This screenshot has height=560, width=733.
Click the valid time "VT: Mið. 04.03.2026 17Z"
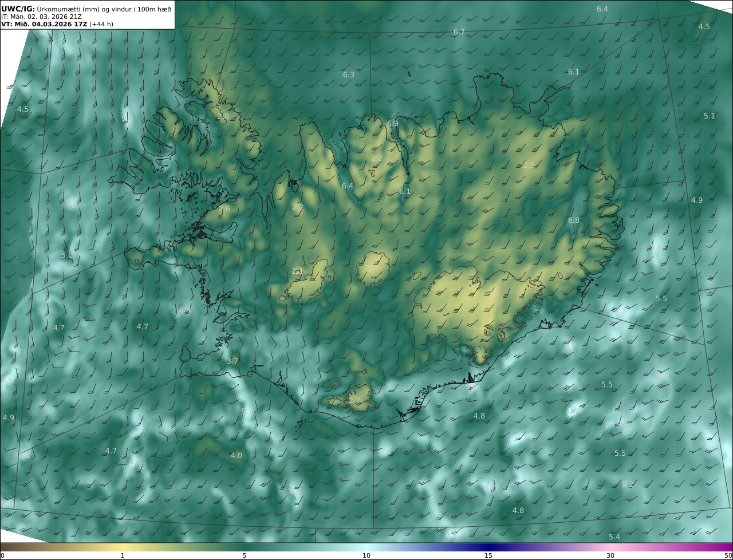(44, 24)
